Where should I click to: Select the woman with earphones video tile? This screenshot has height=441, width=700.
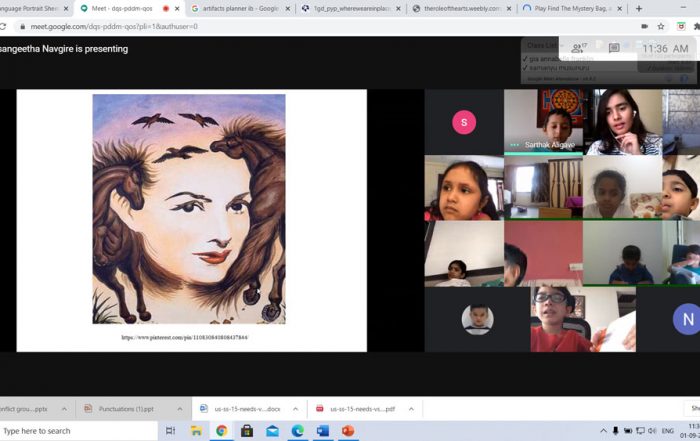tap(623, 122)
